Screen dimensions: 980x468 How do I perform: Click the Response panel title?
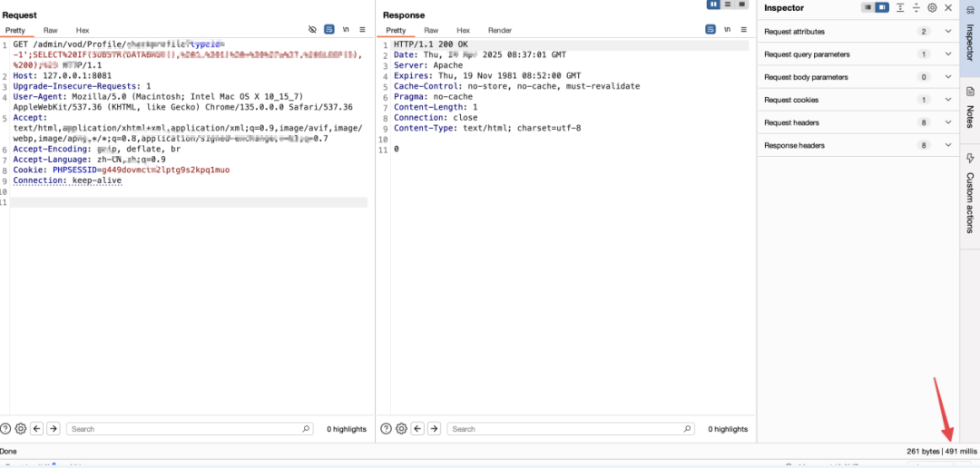tap(404, 15)
